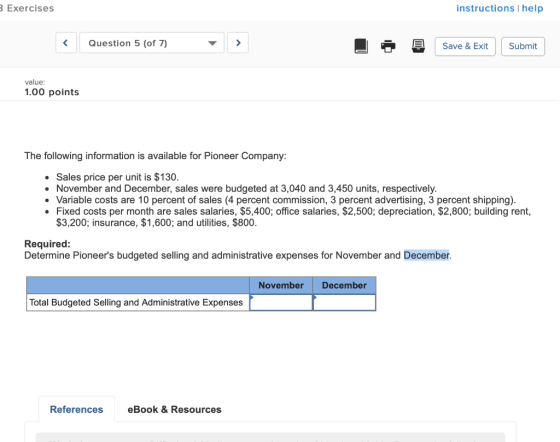Advance to next question with right arrow
Screen dimensions: 560x442
(x=238, y=43)
